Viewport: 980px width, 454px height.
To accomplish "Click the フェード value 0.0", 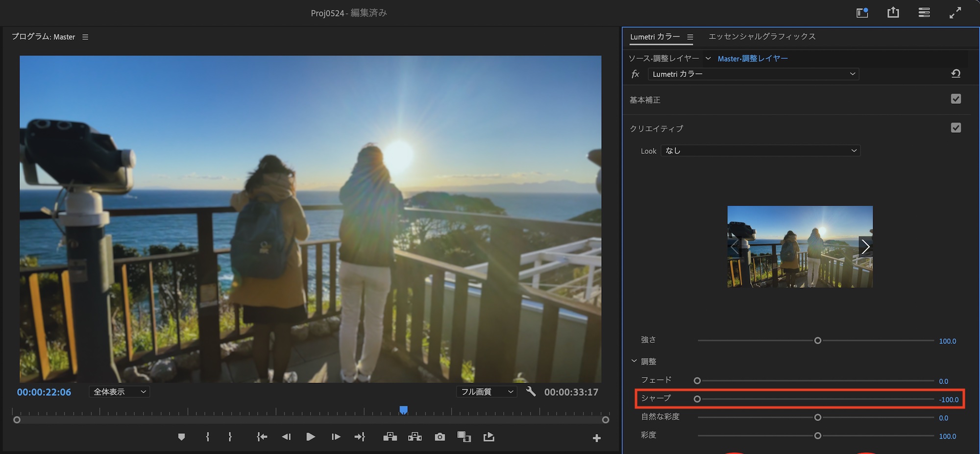I will tap(943, 381).
